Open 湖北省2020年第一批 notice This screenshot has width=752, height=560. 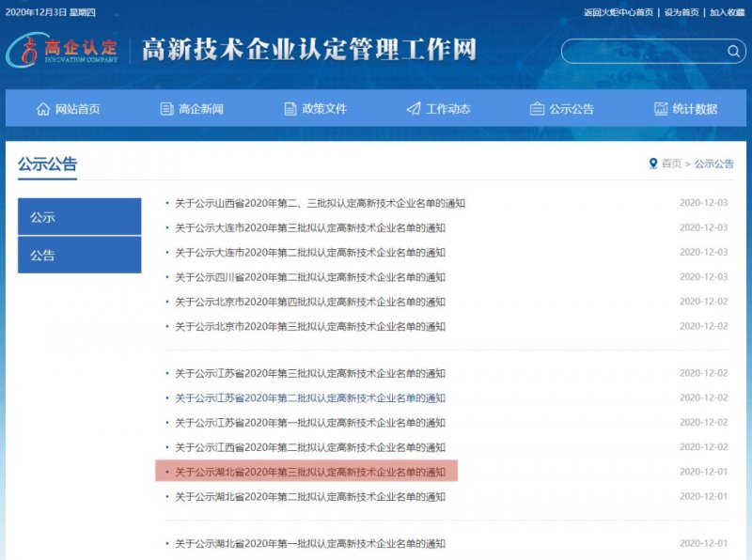click(x=310, y=544)
